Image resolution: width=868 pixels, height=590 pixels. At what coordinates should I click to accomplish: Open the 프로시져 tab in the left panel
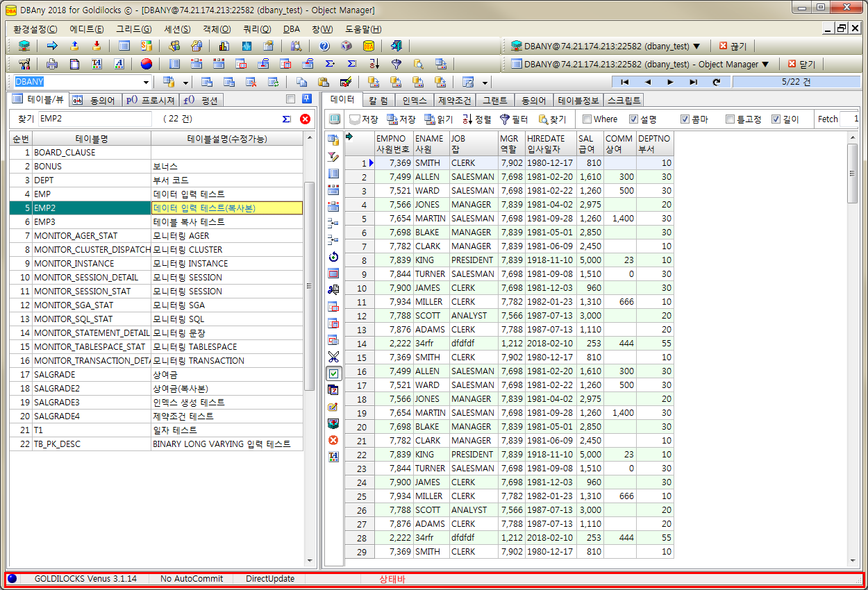(149, 100)
